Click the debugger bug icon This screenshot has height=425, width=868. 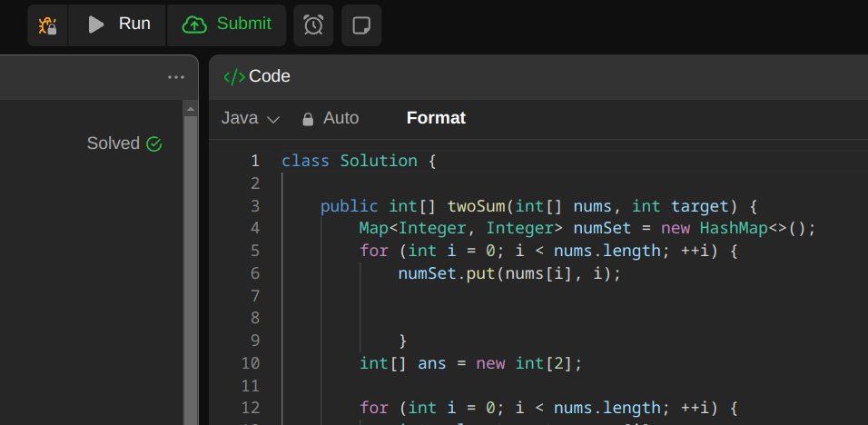tap(47, 25)
